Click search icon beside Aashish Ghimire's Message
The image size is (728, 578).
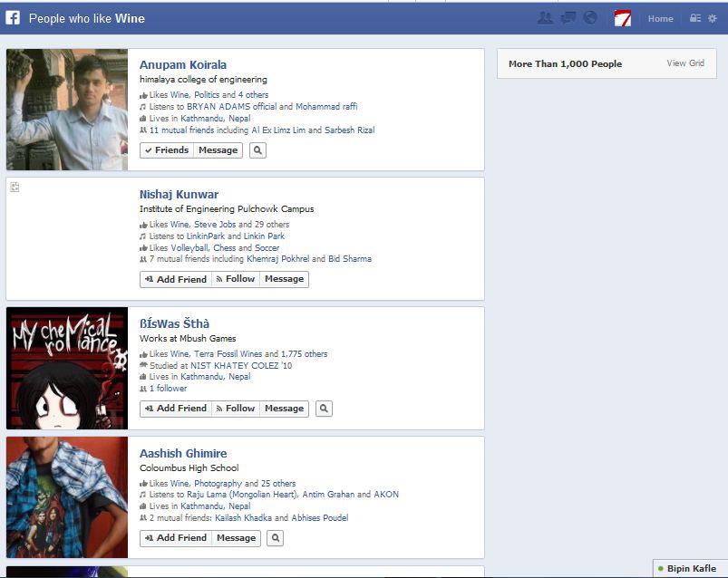tap(275, 538)
